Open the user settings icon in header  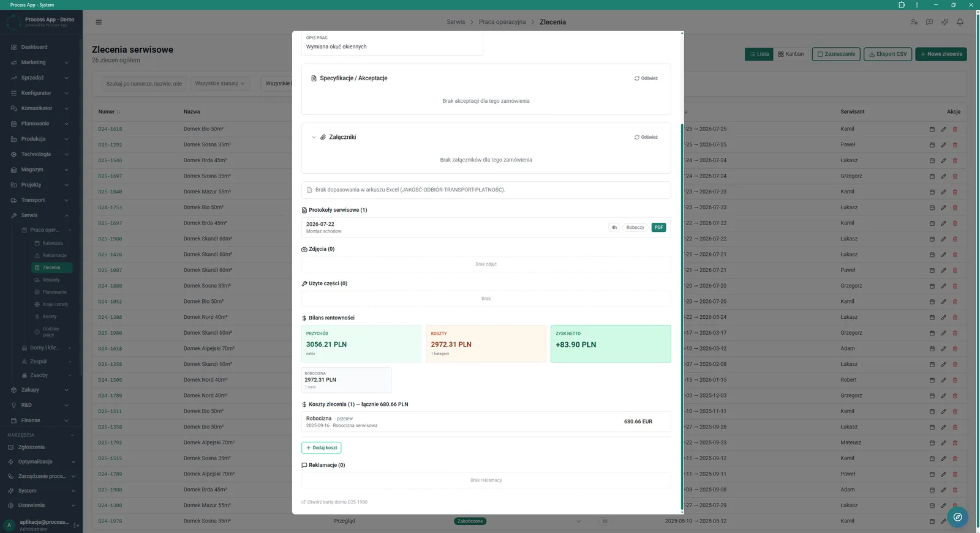914,22
